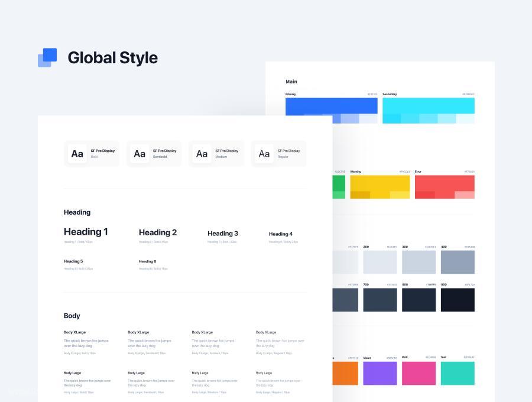The height and width of the screenshot is (402, 532).
Task: Select the Violet color swatch
Action: coord(380,373)
